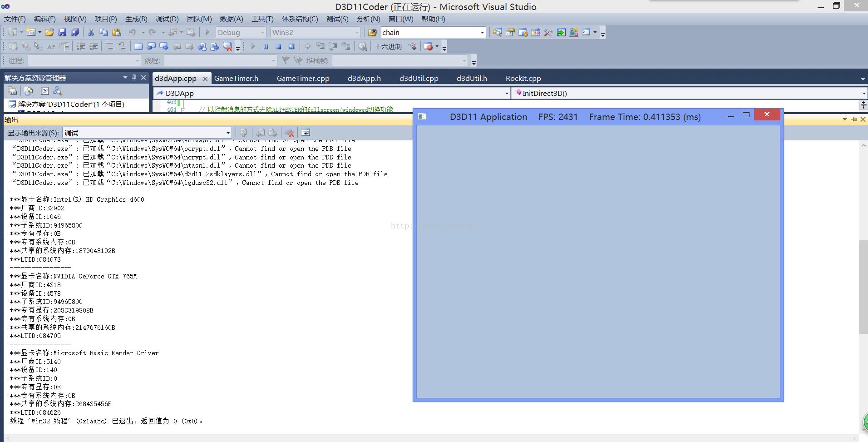Screen dimensions: 868x442
Task: Open the 文件(F) menu
Action: point(15,19)
